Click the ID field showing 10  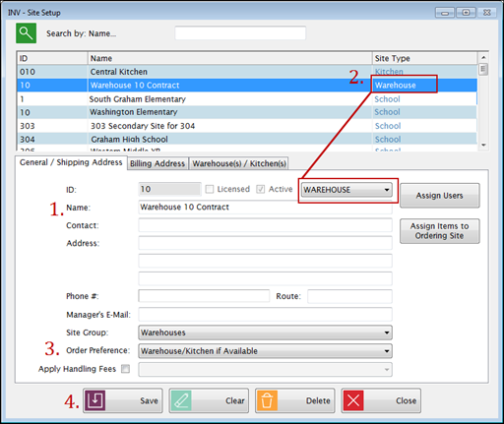(x=169, y=189)
